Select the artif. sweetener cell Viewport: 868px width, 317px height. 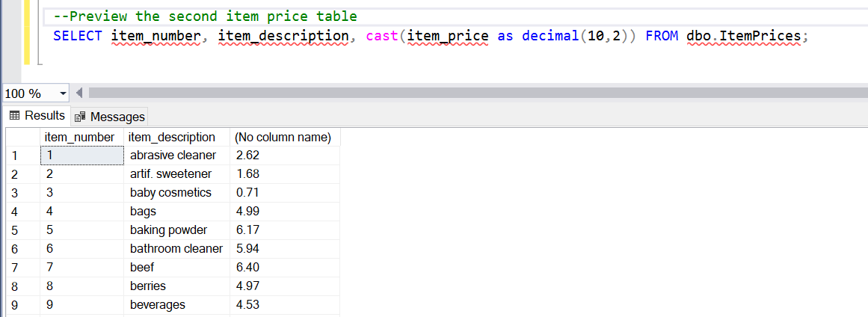pyautogui.click(x=176, y=174)
